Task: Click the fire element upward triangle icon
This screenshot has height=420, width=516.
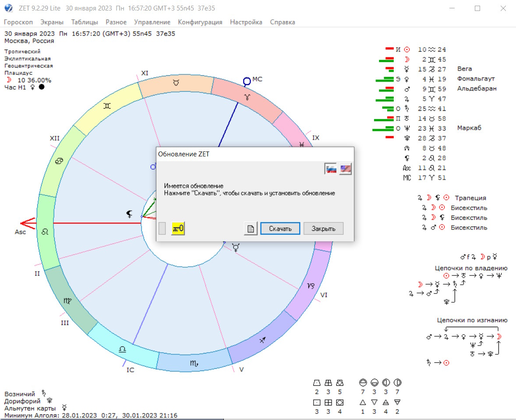Action: pos(362,402)
